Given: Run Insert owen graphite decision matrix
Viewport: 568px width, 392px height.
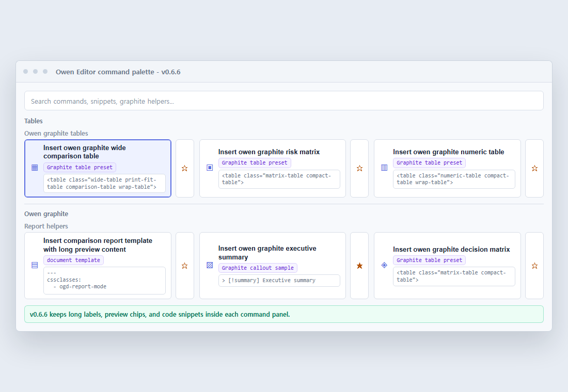Looking at the screenshot, I should tap(447, 266).
